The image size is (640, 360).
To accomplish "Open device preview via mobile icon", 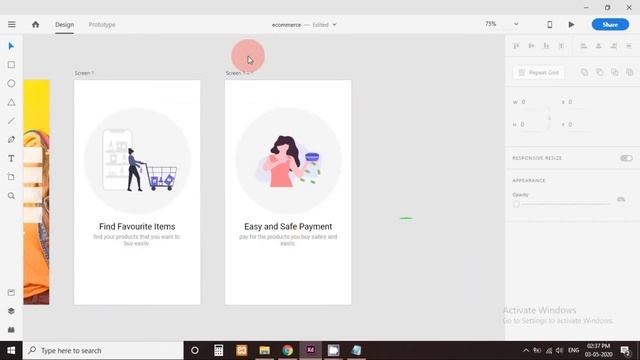I will (549, 24).
